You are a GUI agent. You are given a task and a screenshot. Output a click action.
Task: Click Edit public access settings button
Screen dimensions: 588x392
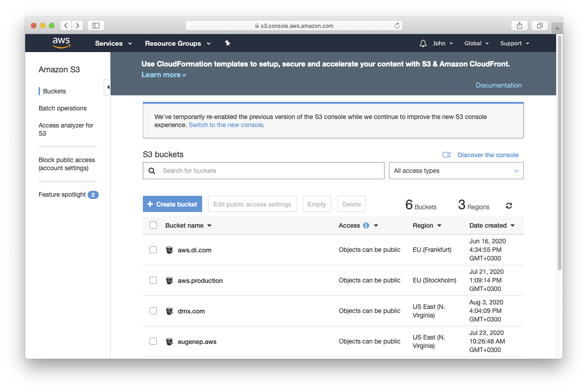click(252, 204)
